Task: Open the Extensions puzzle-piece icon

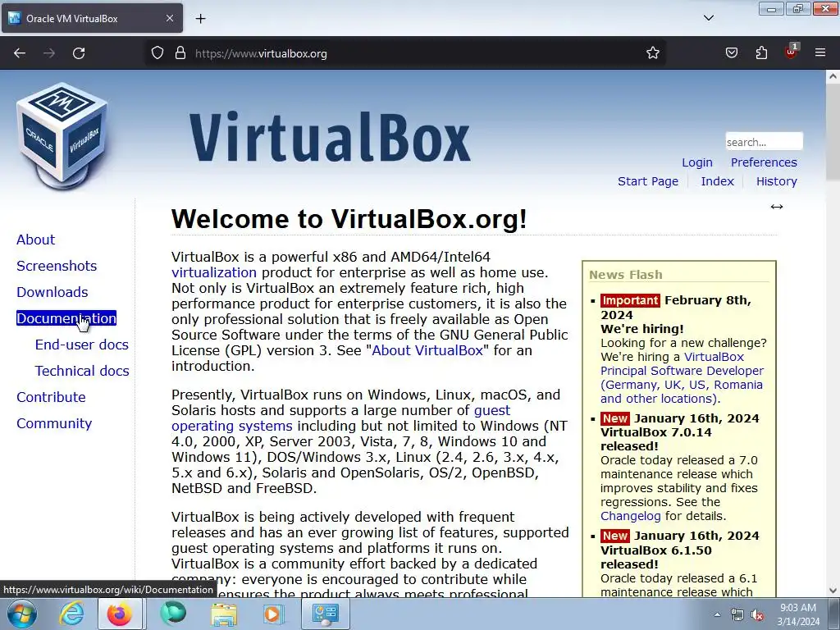Action: (761, 53)
